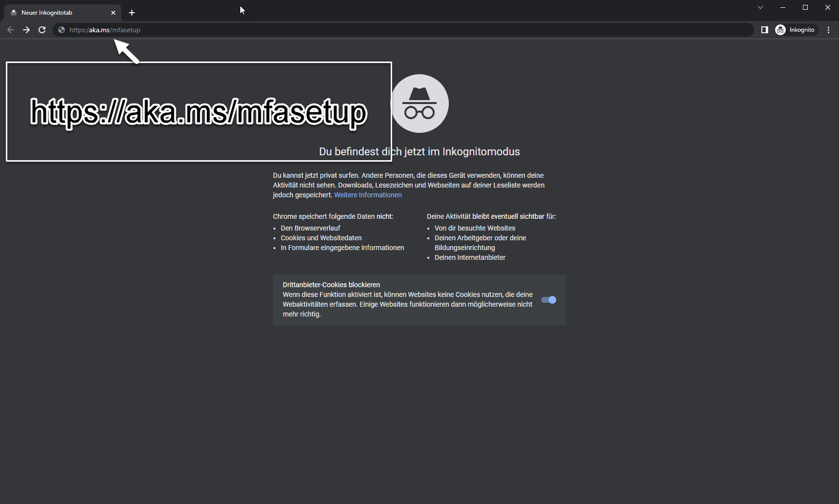This screenshot has height=504, width=839.
Task: Close the Chrome window
Action: [x=828, y=7]
